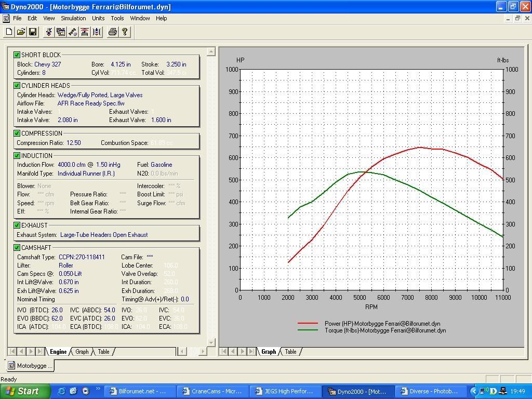The width and height of the screenshot is (532, 399).
Task: Open Exhaust System list showing Large-Tube Headers
Action: [104, 235]
